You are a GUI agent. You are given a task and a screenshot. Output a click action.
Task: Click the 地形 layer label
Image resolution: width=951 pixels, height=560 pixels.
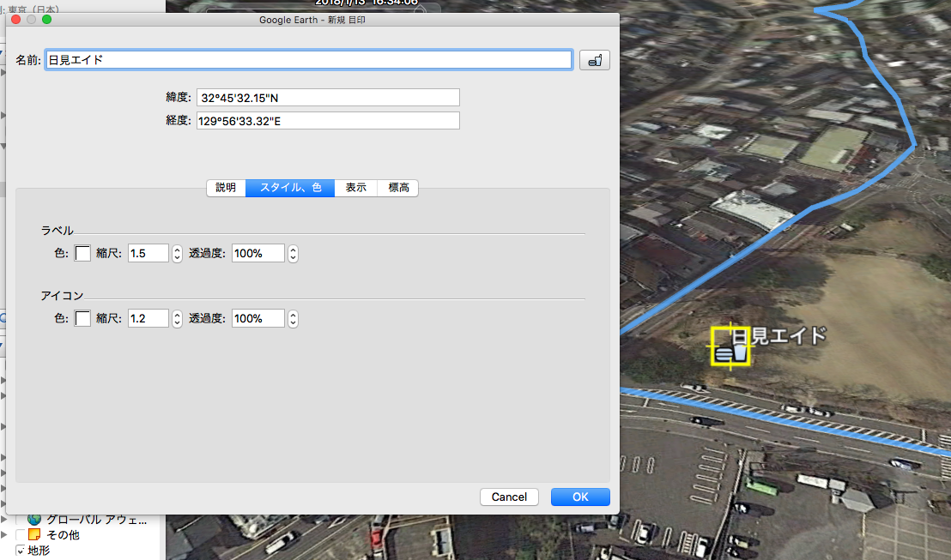coord(39,551)
